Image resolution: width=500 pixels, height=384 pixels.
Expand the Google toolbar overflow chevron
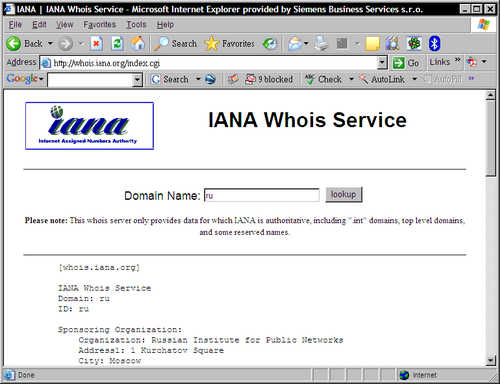coord(471,78)
